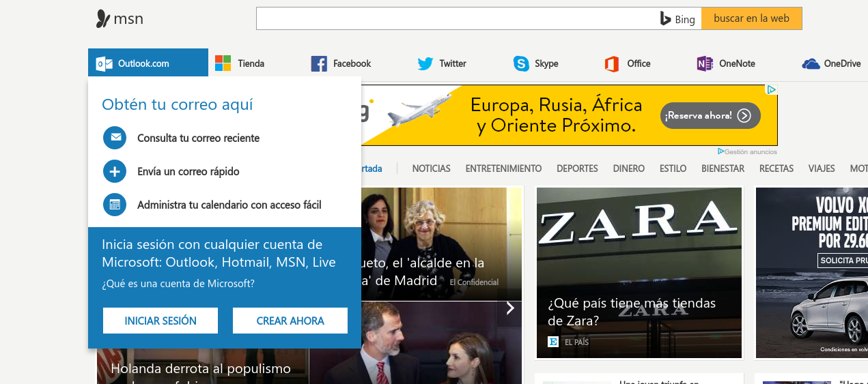Click the AdChoices icon on banner ad
Viewport: 868px width, 384px height.
(772, 89)
